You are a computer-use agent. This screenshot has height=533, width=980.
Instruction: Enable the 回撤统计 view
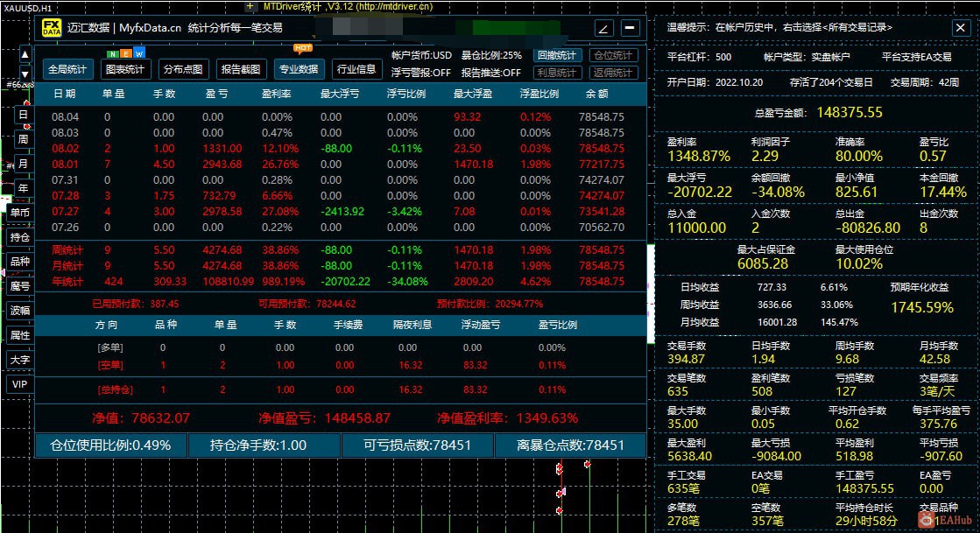tap(556, 56)
